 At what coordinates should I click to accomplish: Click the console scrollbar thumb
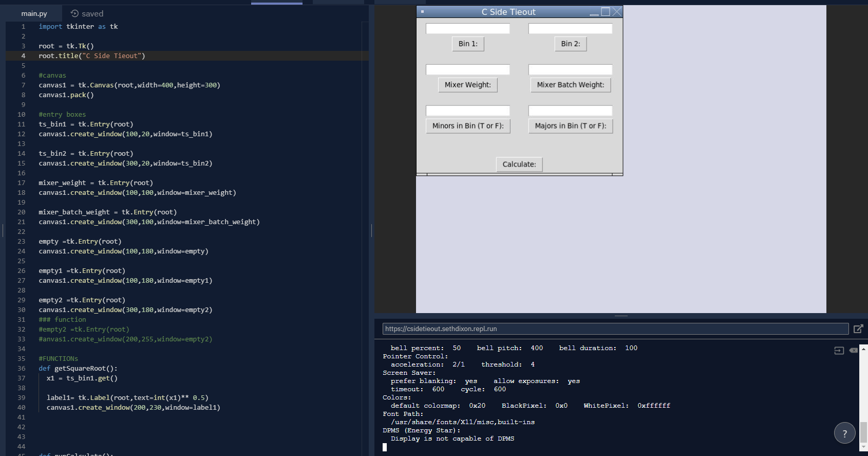pyautogui.click(x=863, y=431)
